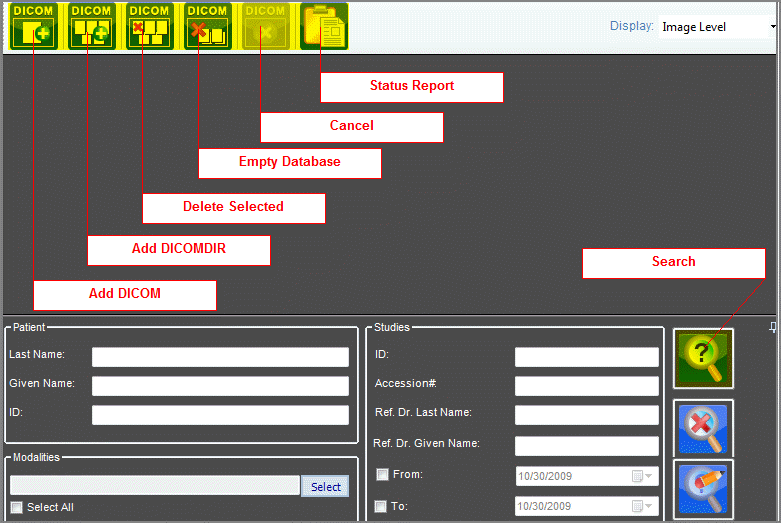
Task: Open the Status Report clipboard icon
Action: (x=324, y=27)
